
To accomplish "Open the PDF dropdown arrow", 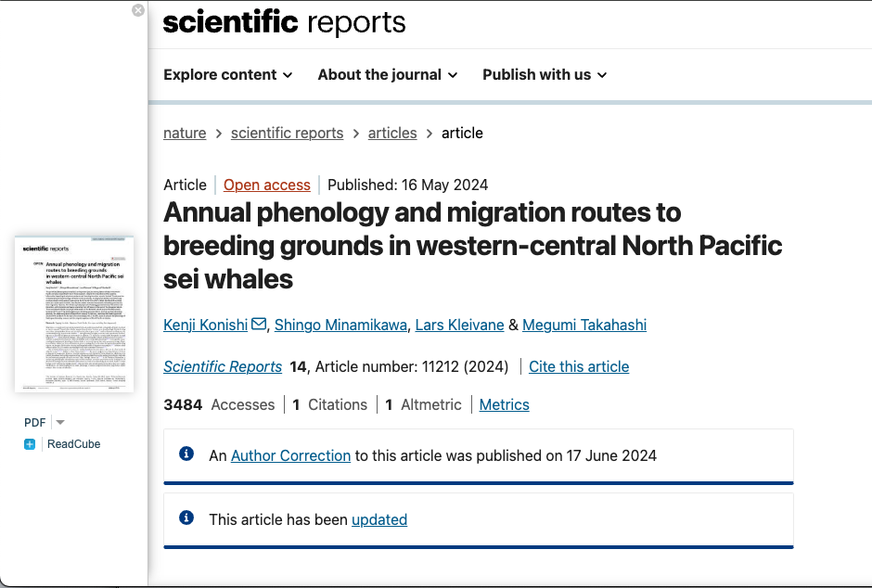I will (x=60, y=422).
